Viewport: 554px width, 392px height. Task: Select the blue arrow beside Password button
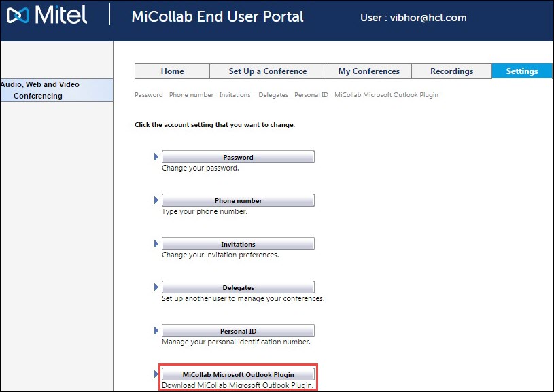click(156, 156)
